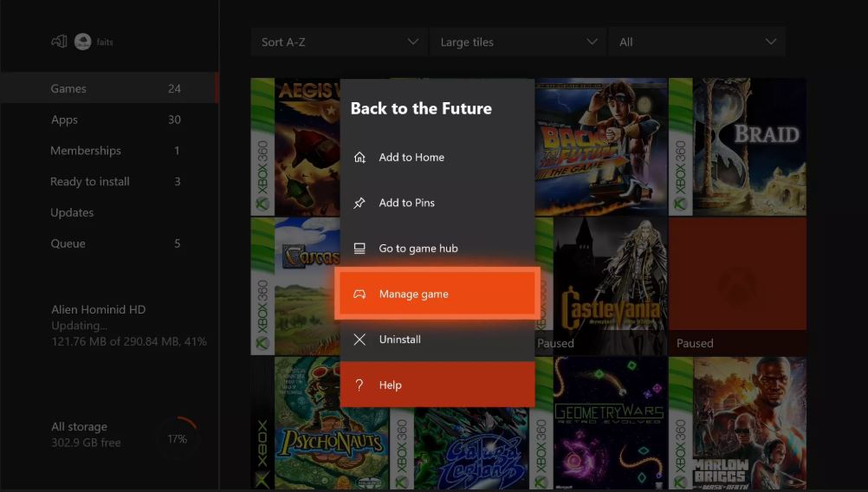Open the All filter dropdown

696,42
